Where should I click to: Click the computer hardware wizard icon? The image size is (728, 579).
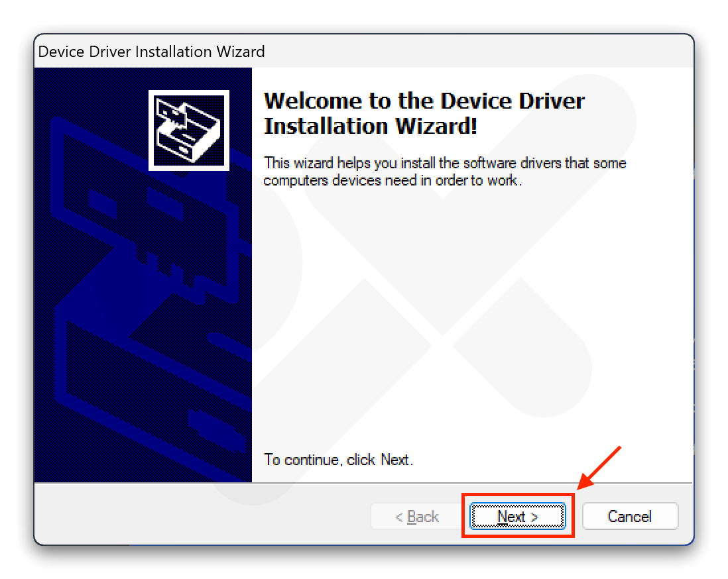point(188,131)
